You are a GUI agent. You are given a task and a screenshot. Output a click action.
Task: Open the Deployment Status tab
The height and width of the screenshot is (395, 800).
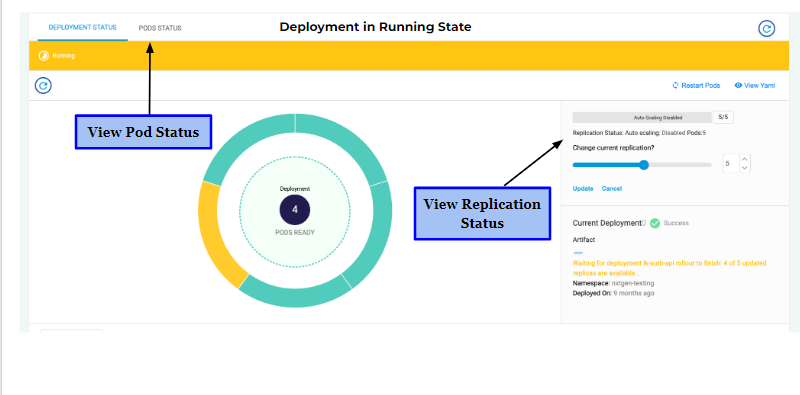[83, 27]
